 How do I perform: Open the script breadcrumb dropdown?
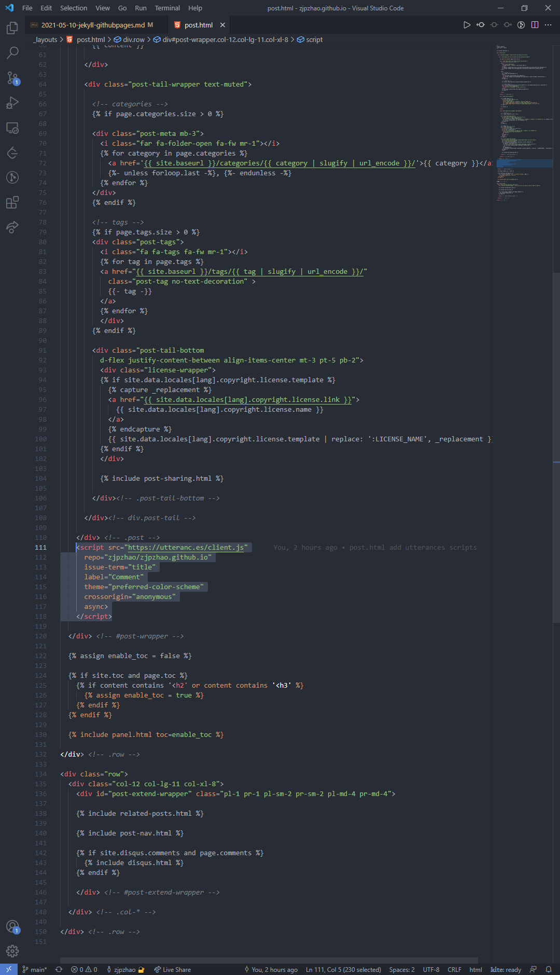tap(310, 39)
